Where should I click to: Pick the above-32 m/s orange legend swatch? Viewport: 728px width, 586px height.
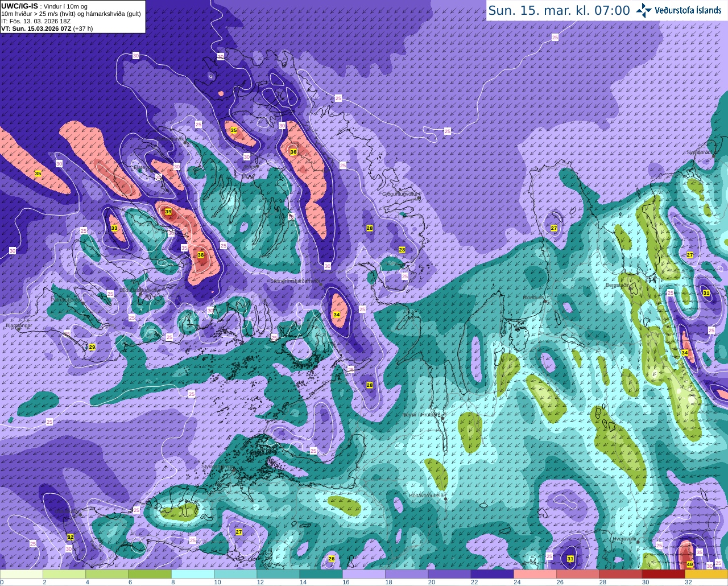point(706,574)
